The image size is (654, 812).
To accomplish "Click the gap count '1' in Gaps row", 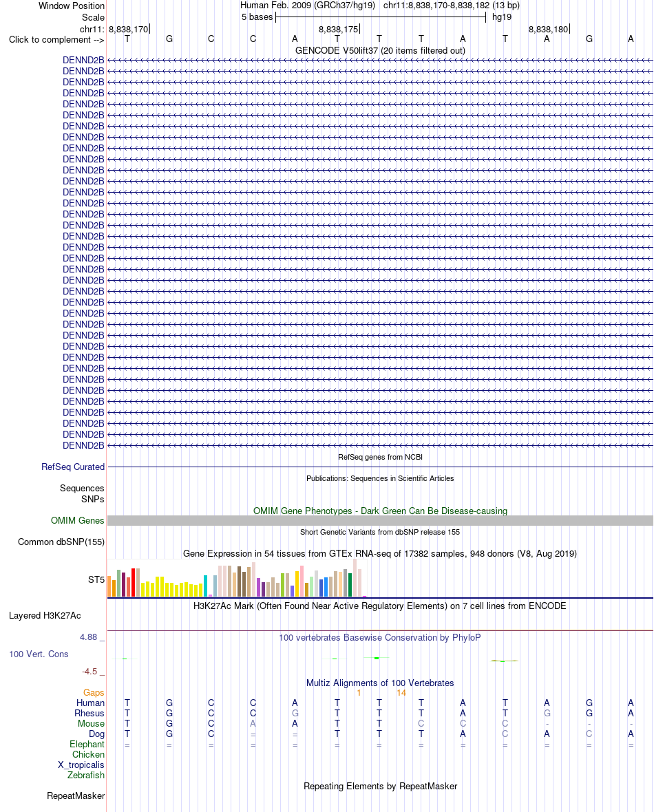I will [x=359, y=692].
